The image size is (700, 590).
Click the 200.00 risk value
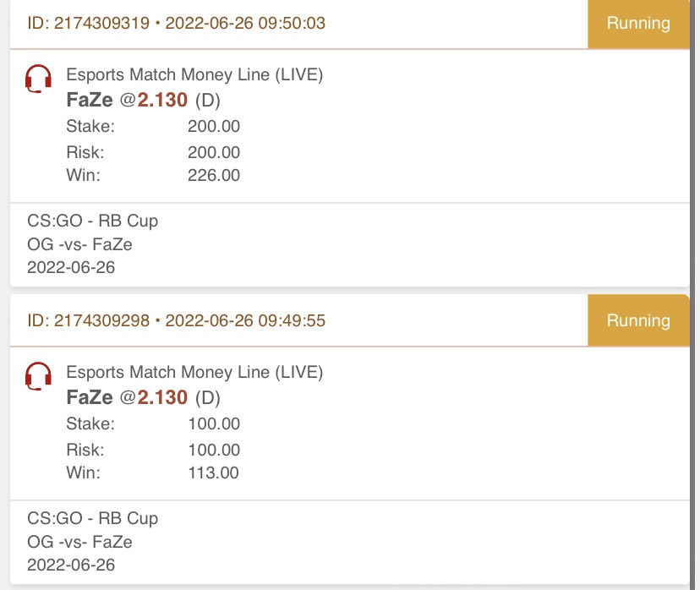[214, 153]
